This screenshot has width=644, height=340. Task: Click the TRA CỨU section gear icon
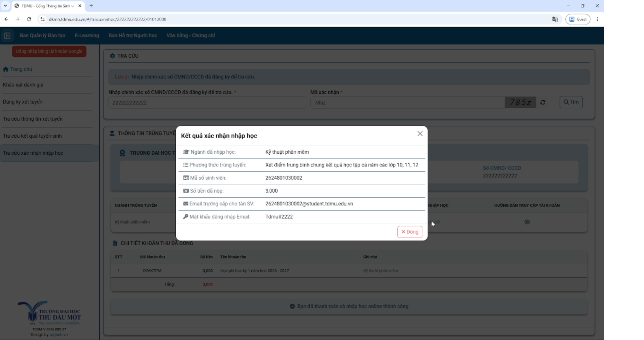tap(112, 56)
